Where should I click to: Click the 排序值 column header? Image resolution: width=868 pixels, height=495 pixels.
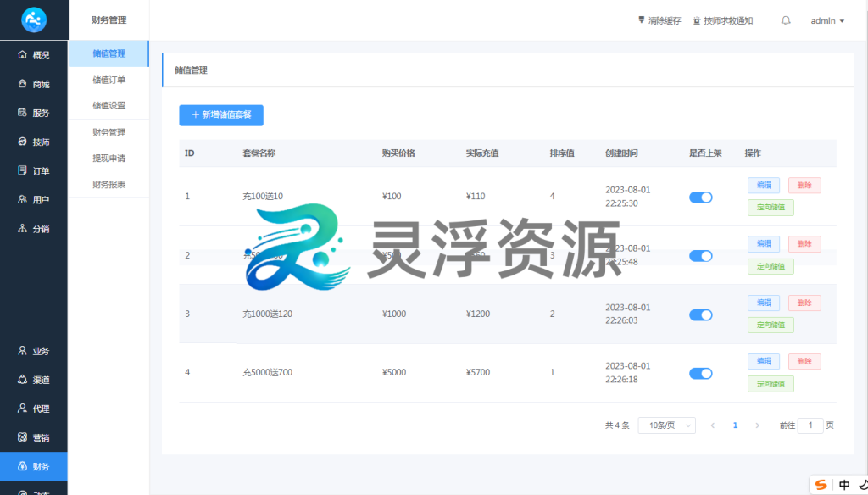tap(562, 153)
